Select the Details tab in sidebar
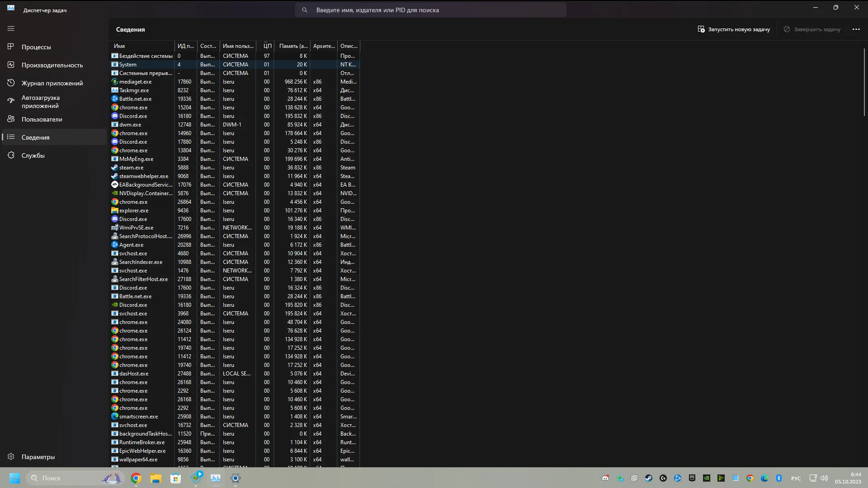The image size is (868, 488). click(x=35, y=137)
